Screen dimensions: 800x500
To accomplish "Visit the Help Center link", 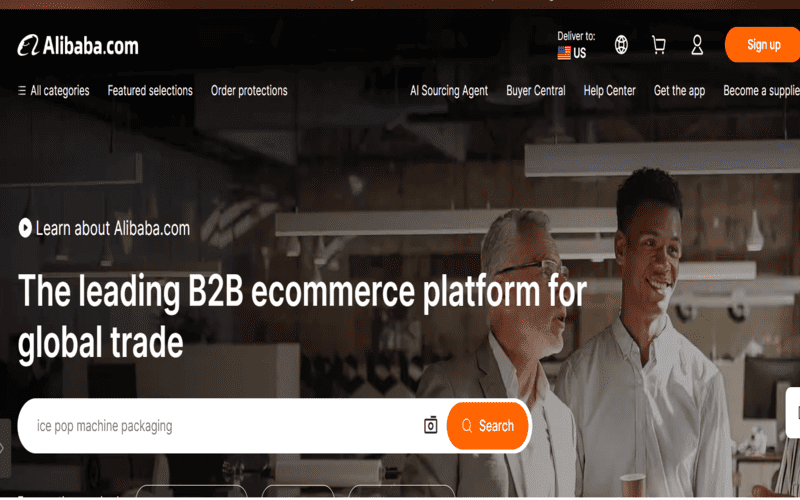I will pyautogui.click(x=609, y=91).
